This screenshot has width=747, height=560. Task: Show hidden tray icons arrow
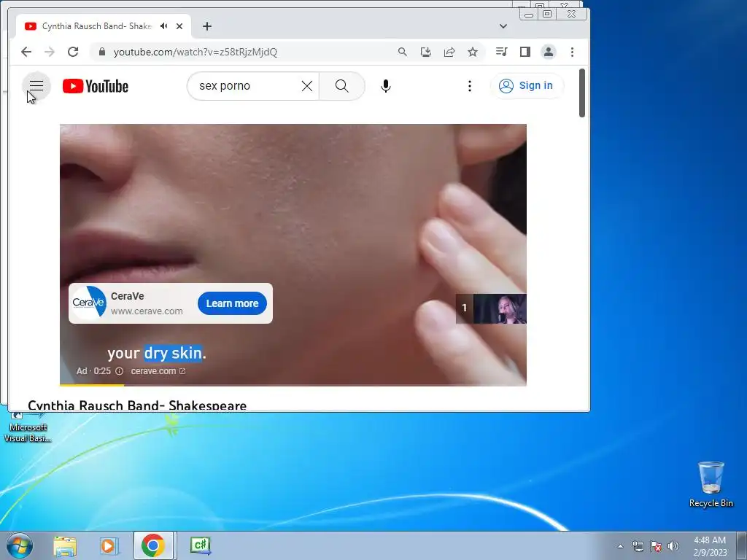click(x=620, y=546)
